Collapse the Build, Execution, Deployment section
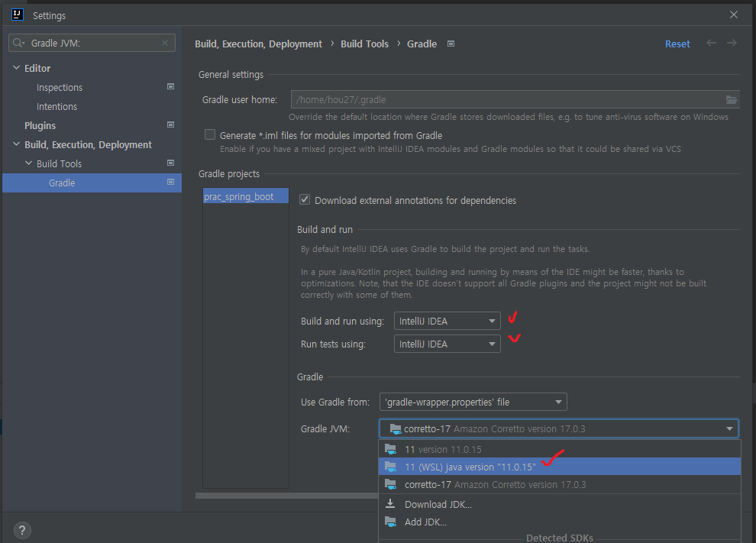The width and height of the screenshot is (756, 543). [16, 144]
